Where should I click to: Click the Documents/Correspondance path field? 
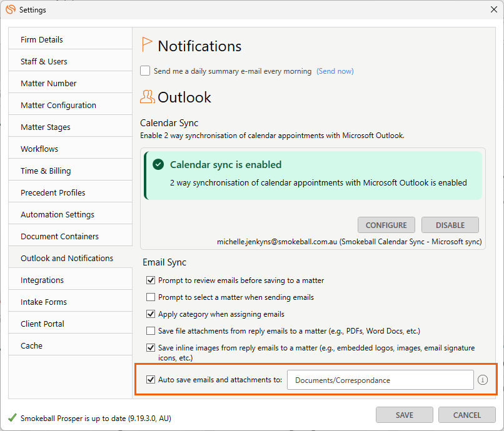[380, 380]
